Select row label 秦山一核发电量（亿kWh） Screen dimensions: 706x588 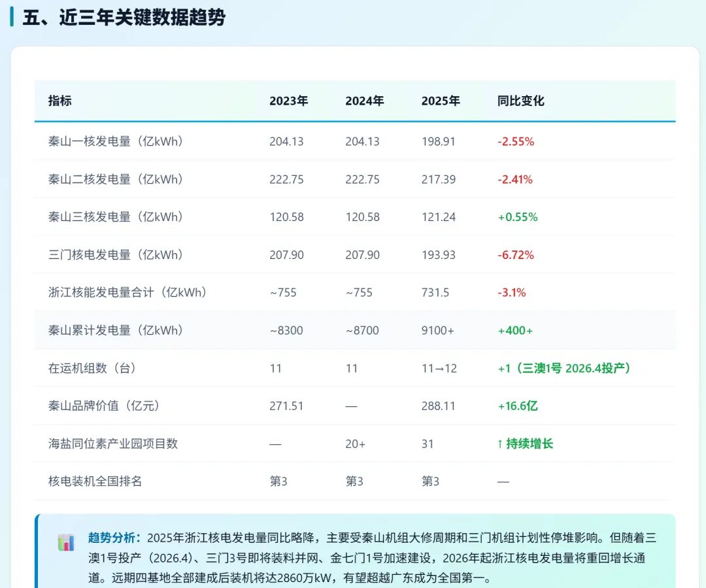click(116, 141)
